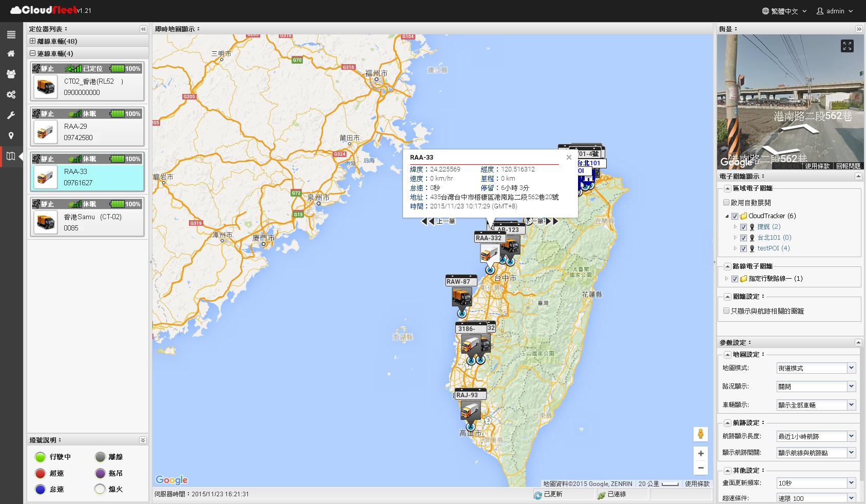Toggle the CloudTracker (6) checkbox
Image resolution: width=866 pixels, height=504 pixels.
click(735, 216)
